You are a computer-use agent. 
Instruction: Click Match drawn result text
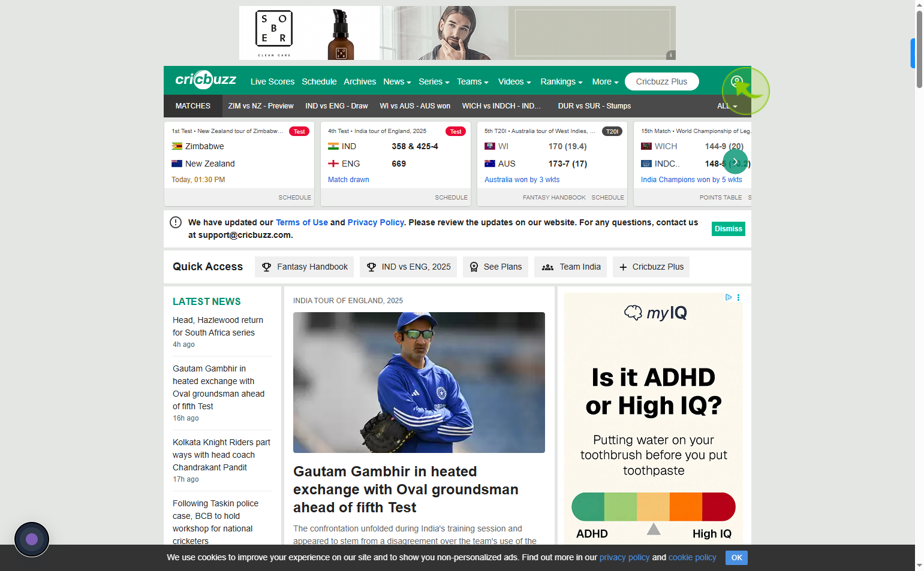pyautogui.click(x=348, y=180)
